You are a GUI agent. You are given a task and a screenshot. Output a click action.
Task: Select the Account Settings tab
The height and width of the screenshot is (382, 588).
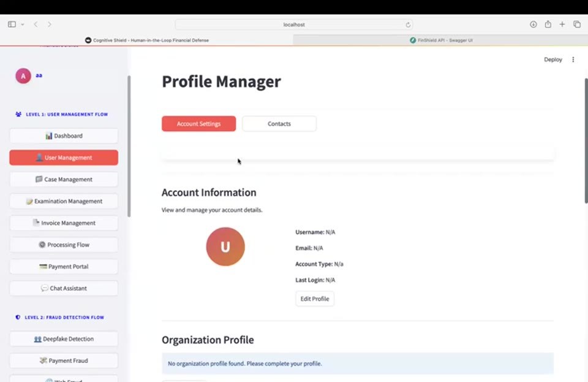coord(198,124)
